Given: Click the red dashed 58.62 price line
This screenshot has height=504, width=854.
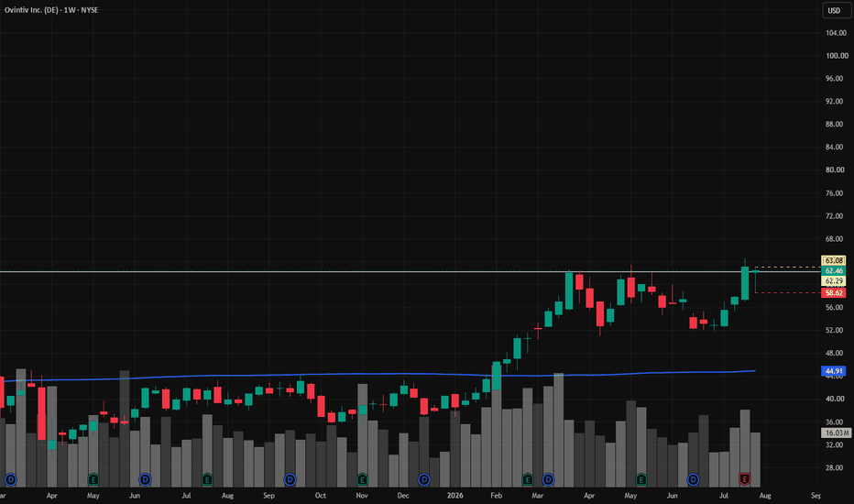Looking at the screenshot, I should click(x=788, y=293).
